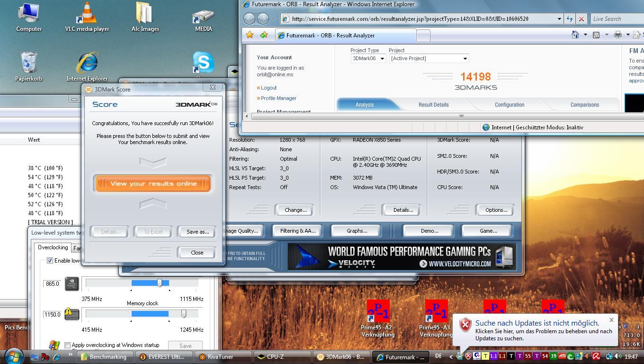Click the Logout link

click(268, 88)
